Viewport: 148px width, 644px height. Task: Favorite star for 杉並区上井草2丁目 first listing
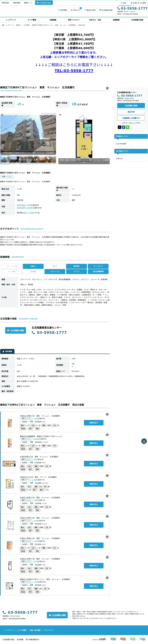coord(107,414)
